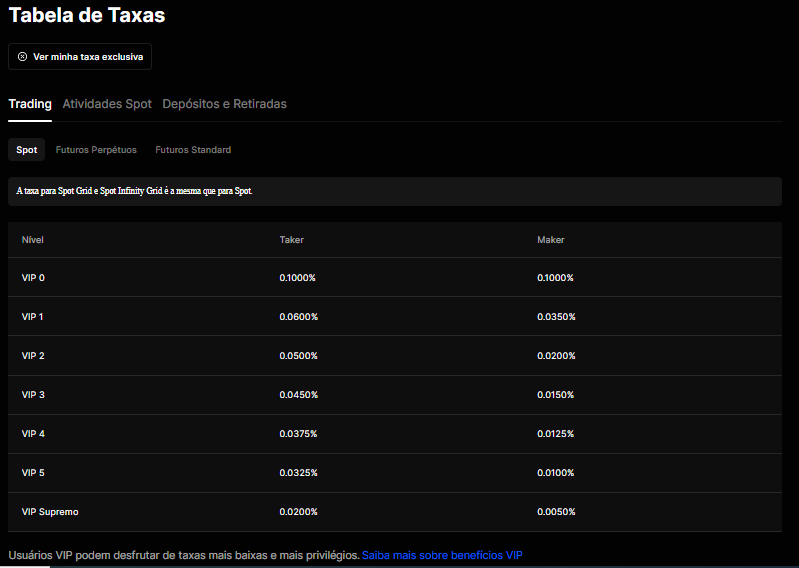Select the VIP 1 level row label
This screenshot has height=568, width=799.
click(x=33, y=317)
